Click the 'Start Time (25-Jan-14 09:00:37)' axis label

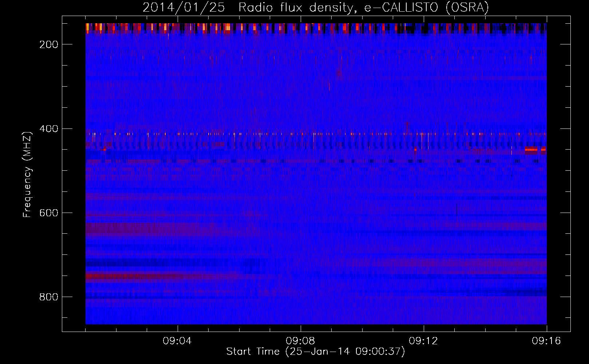point(316,352)
